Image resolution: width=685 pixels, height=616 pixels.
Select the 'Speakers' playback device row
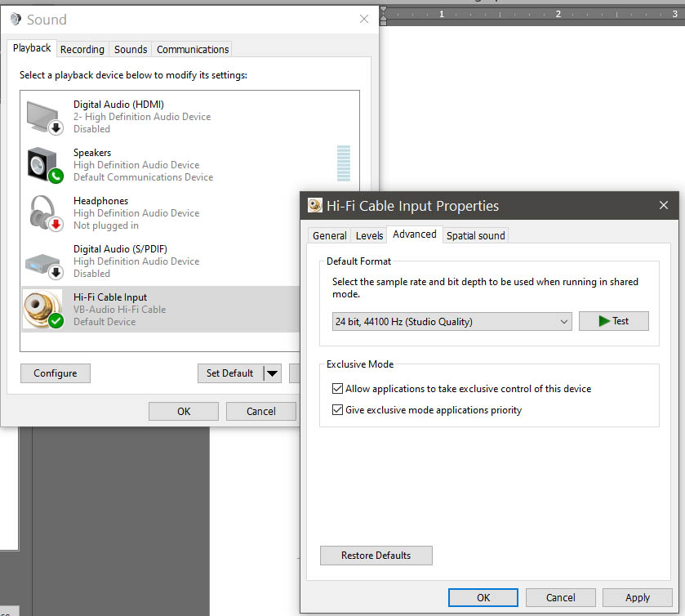click(190, 165)
